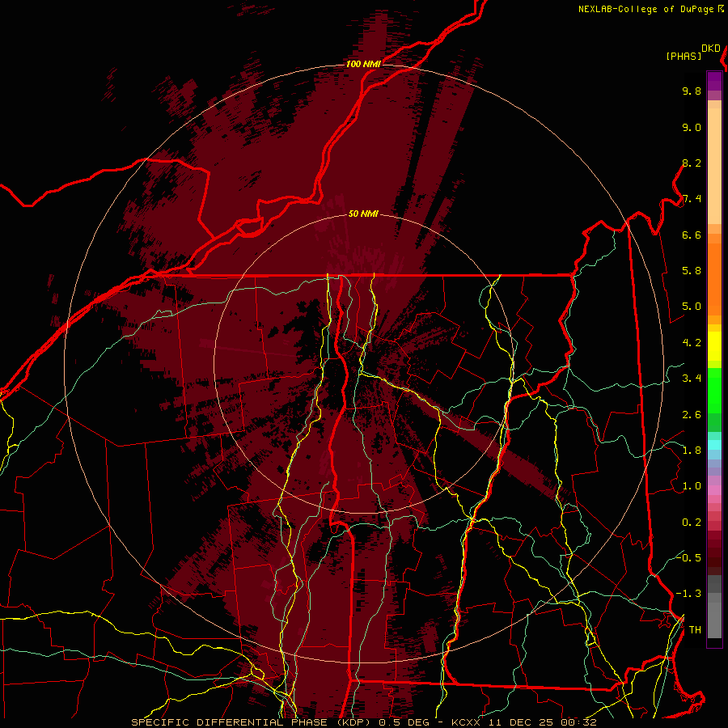Pick the purple swatch atop the color bar

point(714,81)
